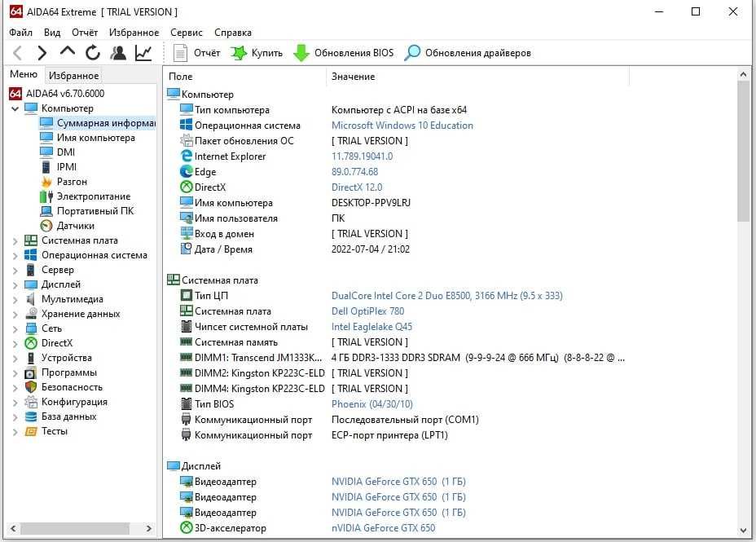Screen dimensions: 756x542
Task: Open the Файл menu
Action: tap(20, 33)
